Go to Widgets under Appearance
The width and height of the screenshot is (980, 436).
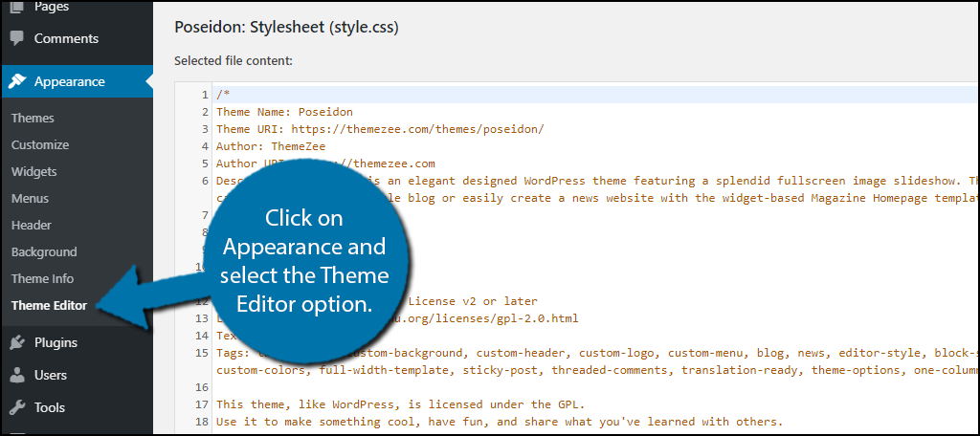coord(33,172)
